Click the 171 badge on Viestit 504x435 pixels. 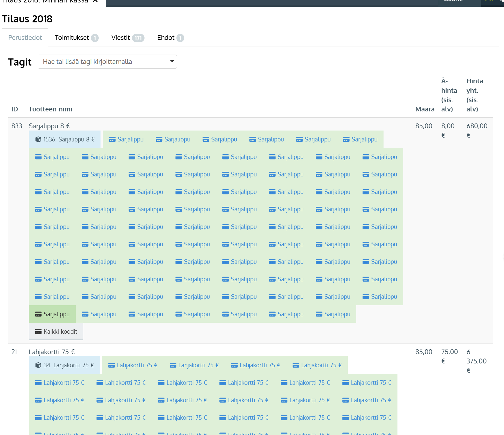[x=138, y=38]
